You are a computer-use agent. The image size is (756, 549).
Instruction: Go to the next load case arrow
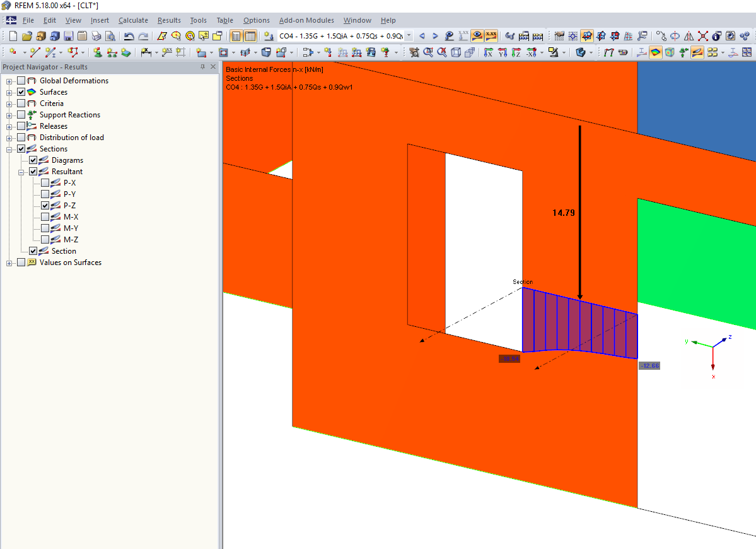click(435, 36)
